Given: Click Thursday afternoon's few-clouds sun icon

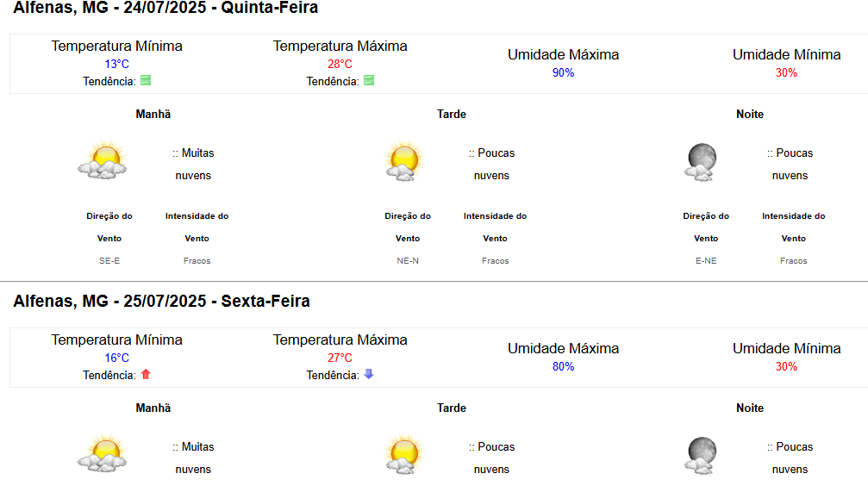Looking at the screenshot, I should click(x=404, y=160).
